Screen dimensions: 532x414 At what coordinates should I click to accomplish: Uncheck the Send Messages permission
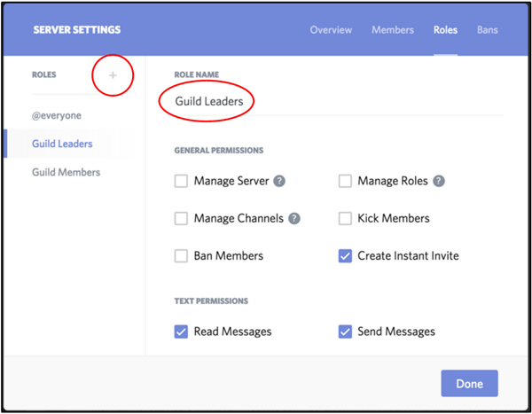[x=345, y=332]
